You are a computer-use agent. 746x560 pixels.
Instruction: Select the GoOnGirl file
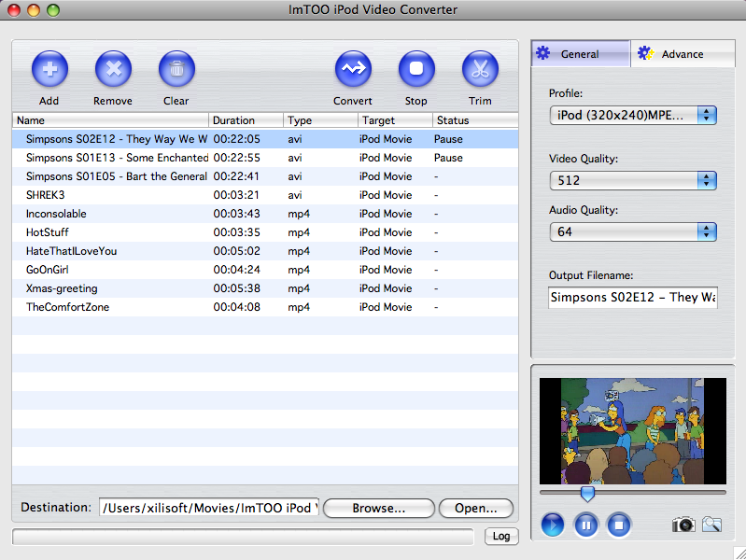(265, 270)
